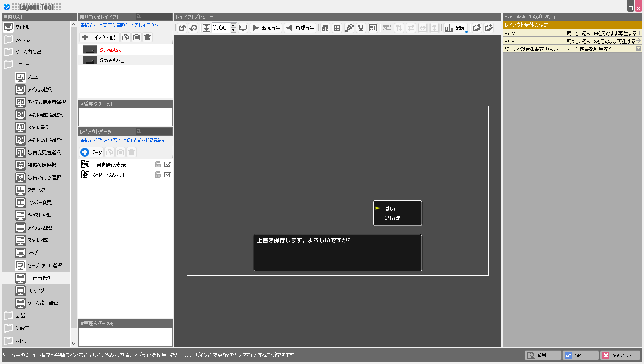Uncheck visibility of メッセージ表示下 part

point(168,175)
